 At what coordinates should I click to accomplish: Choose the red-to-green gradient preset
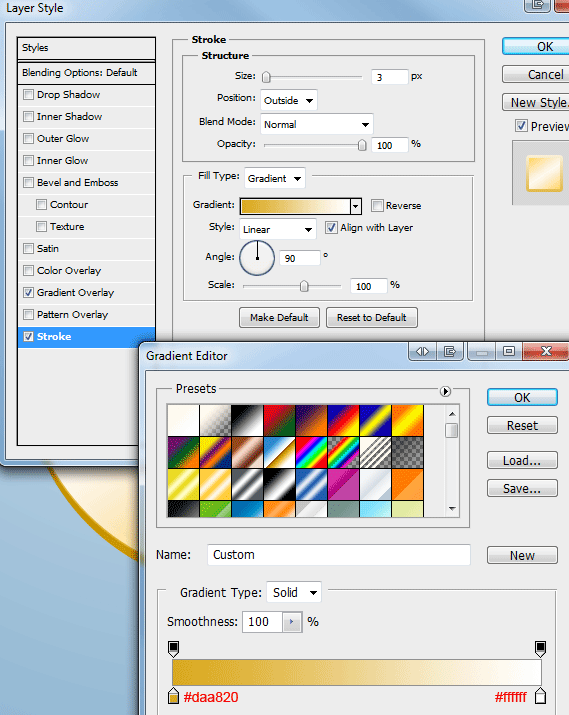point(279,420)
